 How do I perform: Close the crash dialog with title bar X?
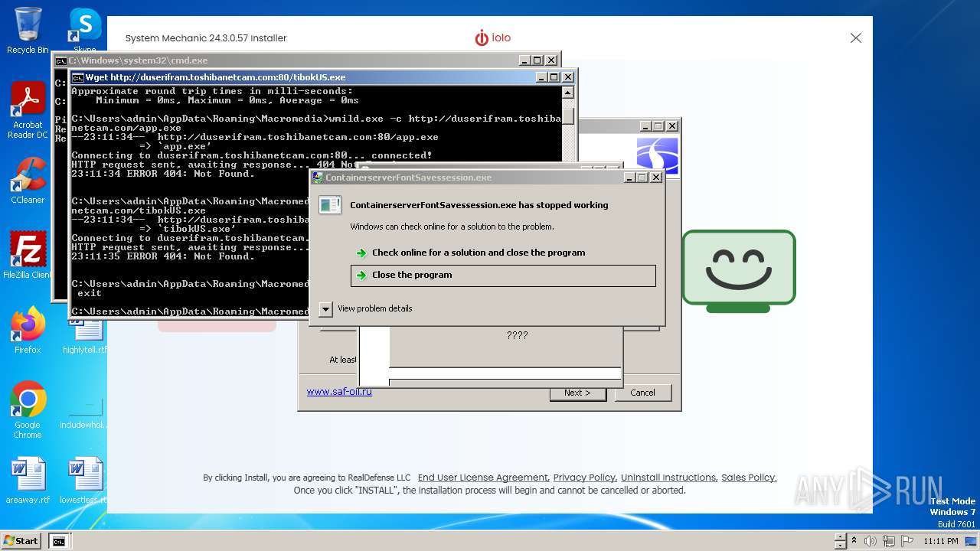tap(656, 178)
